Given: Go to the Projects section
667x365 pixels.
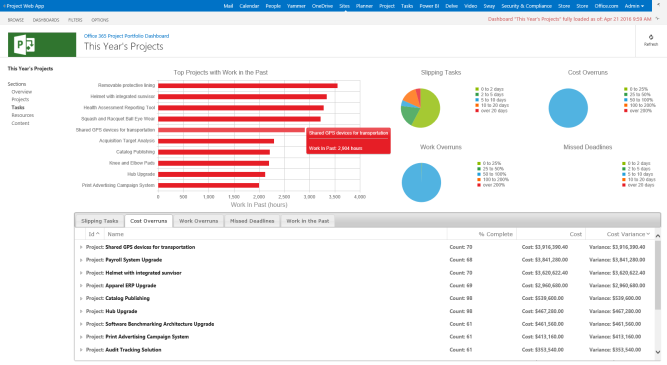Looking at the screenshot, I should point(20,100).
